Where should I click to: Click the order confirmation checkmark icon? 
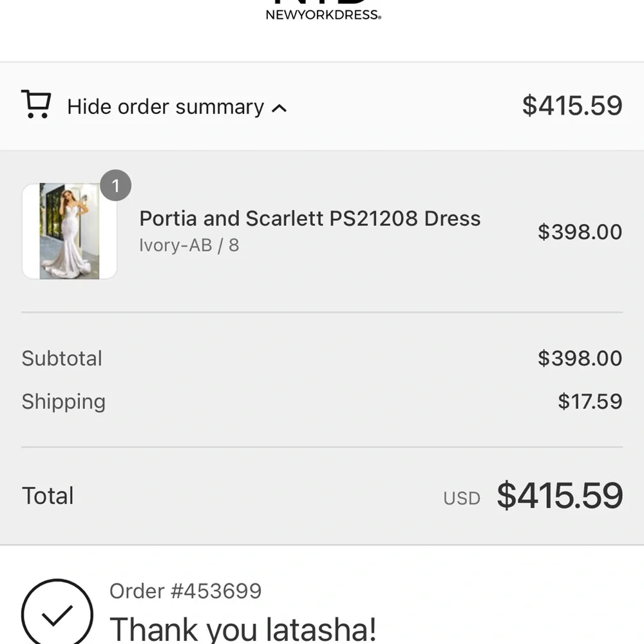(57, 615)
